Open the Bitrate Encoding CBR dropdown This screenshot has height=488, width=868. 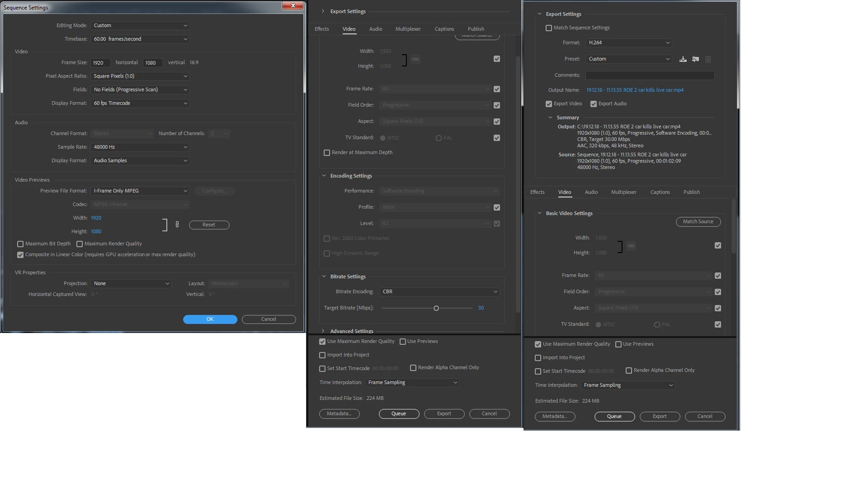pos(439,292)
